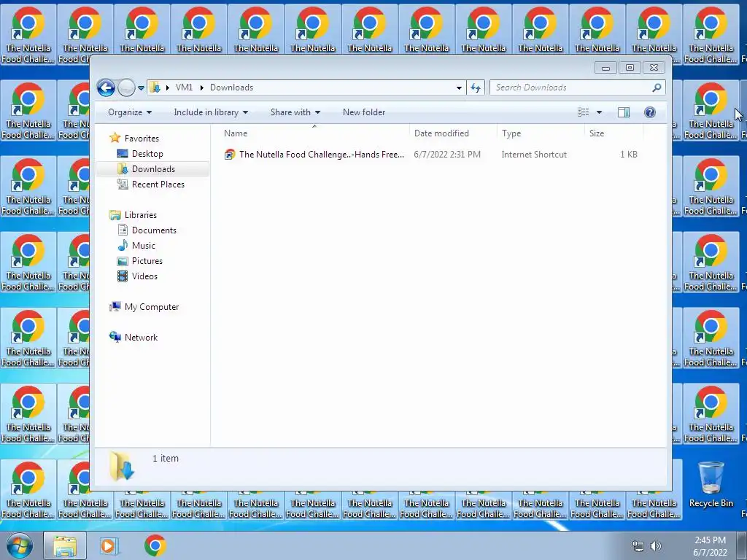The width and height of the screenshot is (747, 560).
Task: Click the network icon in the system tray
Action: tap(638, 546)
